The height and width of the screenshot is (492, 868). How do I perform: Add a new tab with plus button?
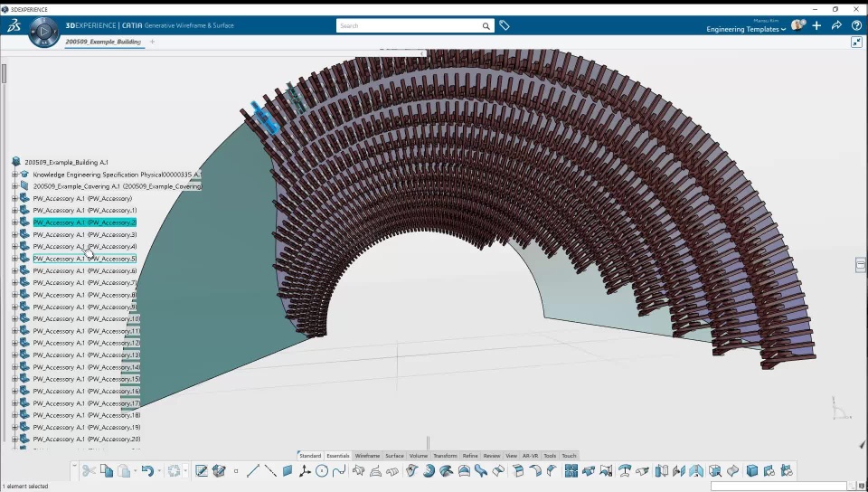pos(152,42)
